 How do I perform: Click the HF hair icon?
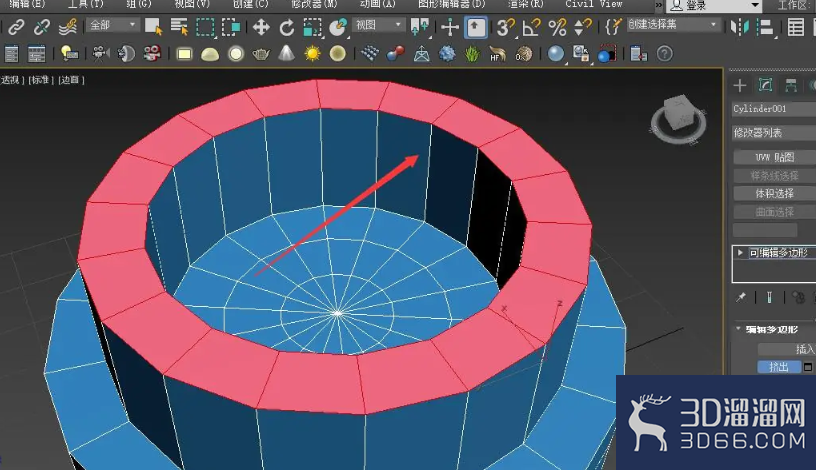click(x=498, y=54)
